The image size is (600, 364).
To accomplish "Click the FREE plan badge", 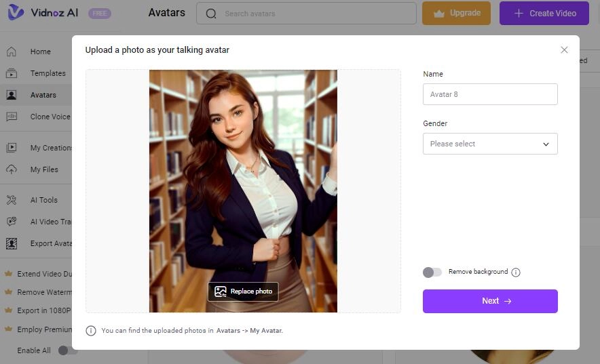I will [x=100, y=14].
